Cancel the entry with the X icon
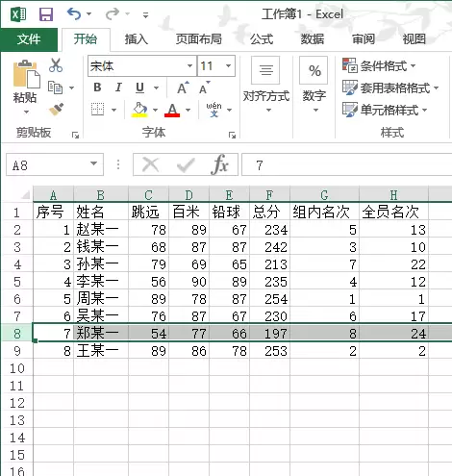This screenshot has height=476, width=452. point(151,164)
